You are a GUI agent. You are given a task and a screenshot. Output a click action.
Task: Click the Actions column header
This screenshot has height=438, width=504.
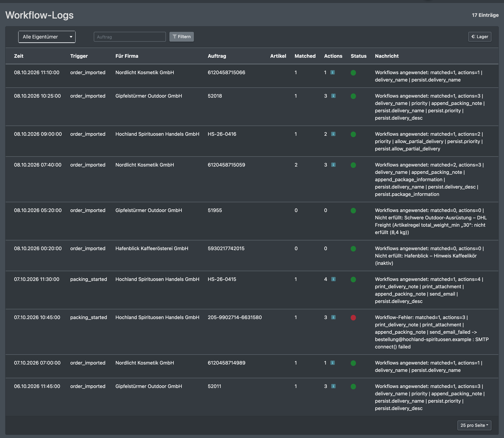(333, 56)
